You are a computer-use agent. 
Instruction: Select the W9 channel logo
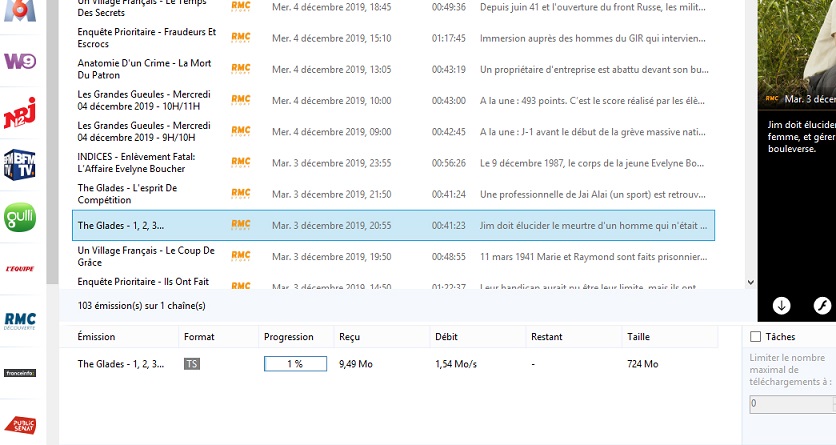pyautogui.click(x=20, y=61)
